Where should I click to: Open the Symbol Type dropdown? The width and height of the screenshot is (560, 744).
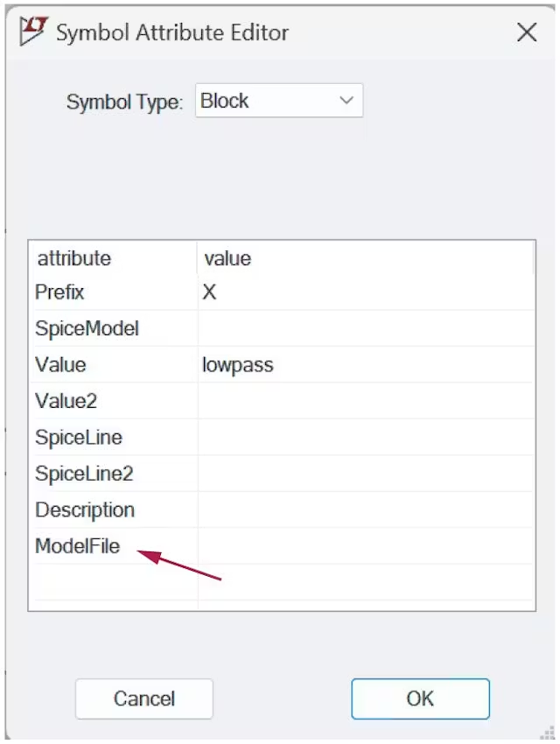(278, 101)
